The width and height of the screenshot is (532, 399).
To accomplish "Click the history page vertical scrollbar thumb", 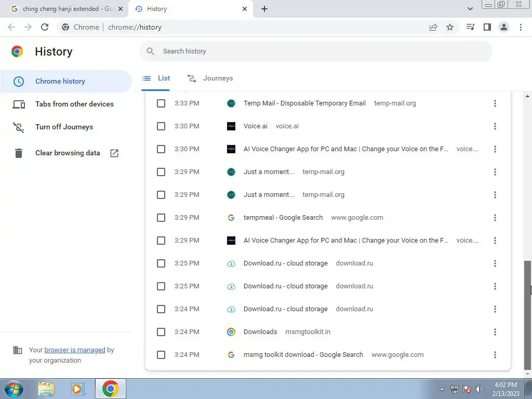I will [527, 315].
